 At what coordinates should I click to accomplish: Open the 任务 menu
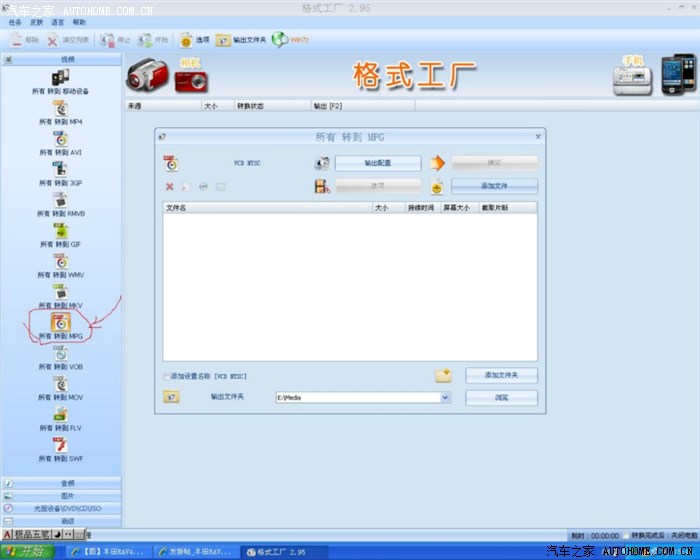pyautogui.click(x=15, y=22)
